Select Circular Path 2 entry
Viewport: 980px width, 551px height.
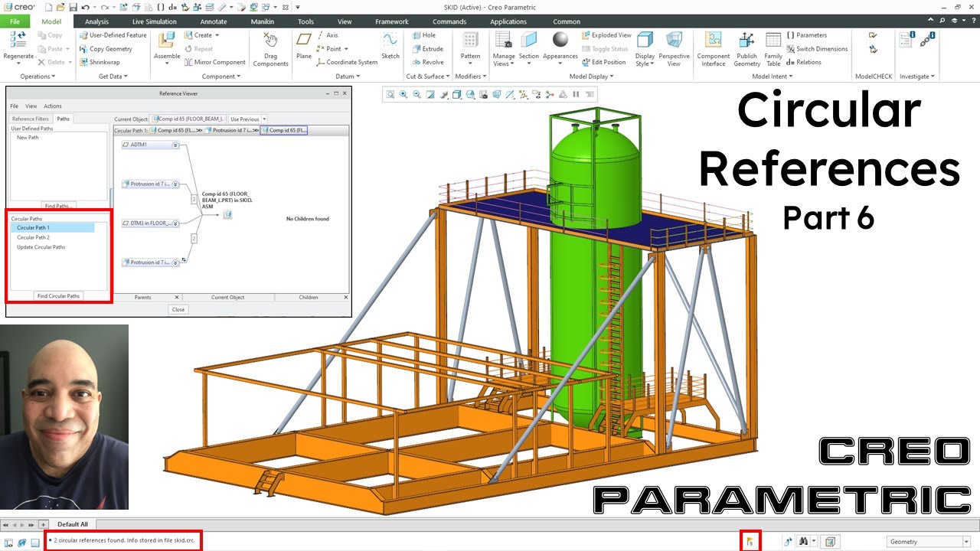pos(33,237)
